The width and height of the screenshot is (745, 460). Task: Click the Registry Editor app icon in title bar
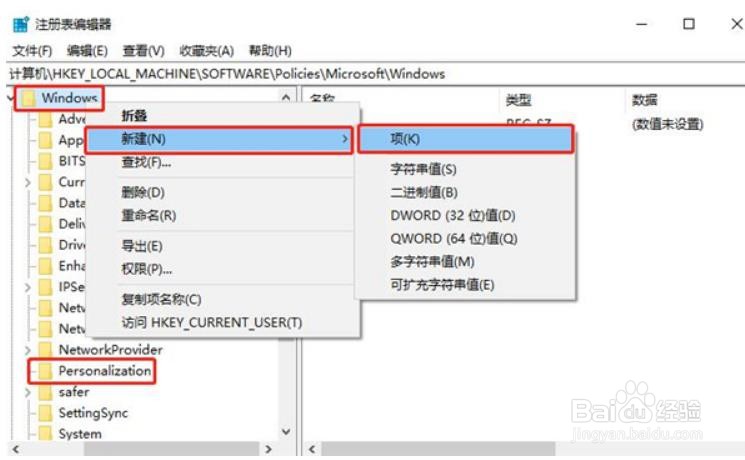(21, 24)
